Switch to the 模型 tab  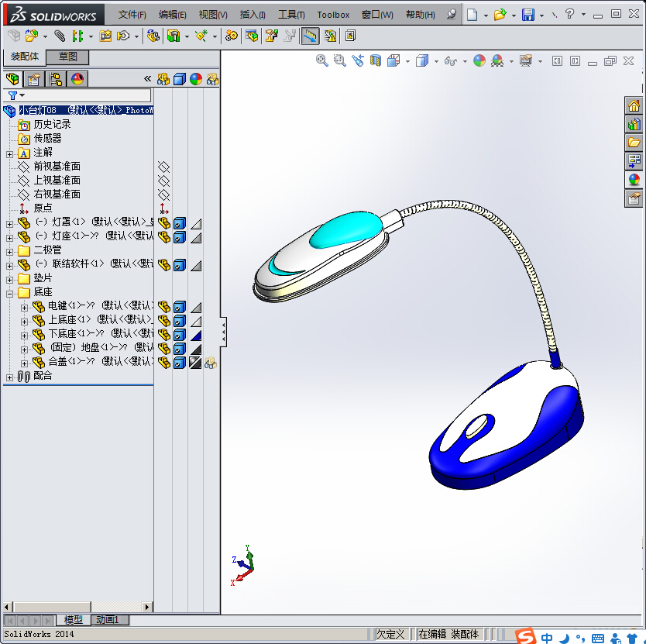pyautogui.click(x=74, y=620)
